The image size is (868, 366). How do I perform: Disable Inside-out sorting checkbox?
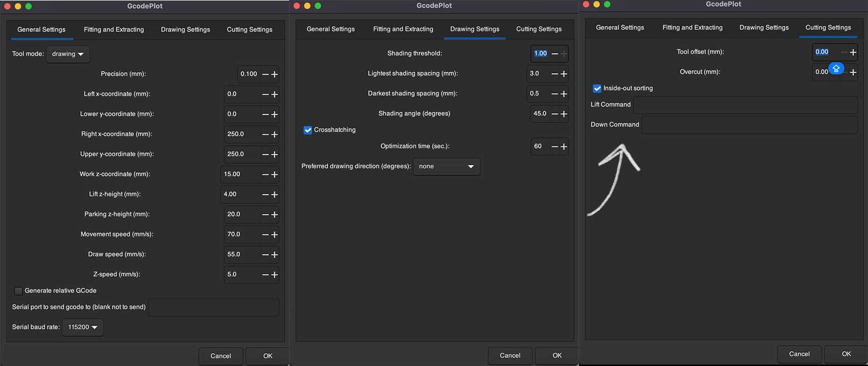[x=597, y=88]
